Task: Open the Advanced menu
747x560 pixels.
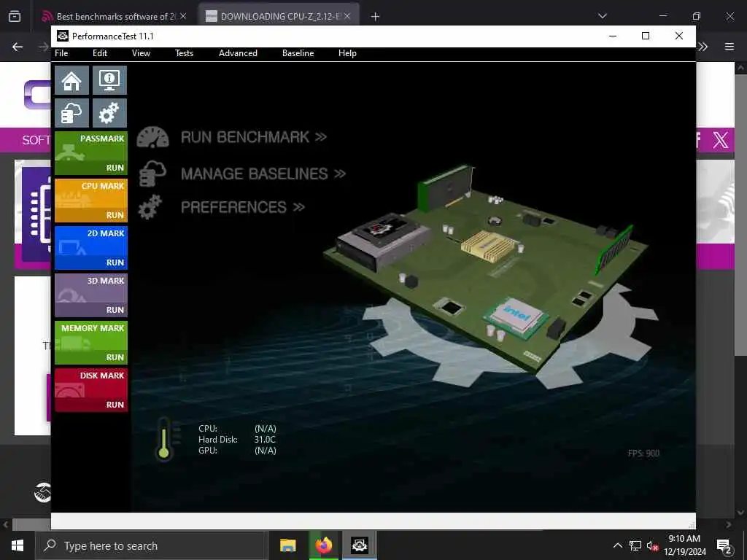Action: pyautogui.click(x=238, y=53)
